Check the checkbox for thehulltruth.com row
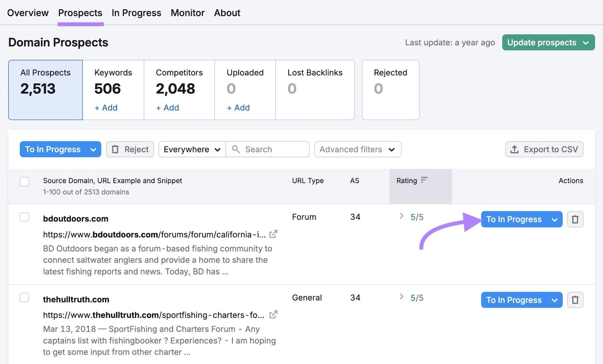This screenshot has height=364, width=603. [24, 297]
